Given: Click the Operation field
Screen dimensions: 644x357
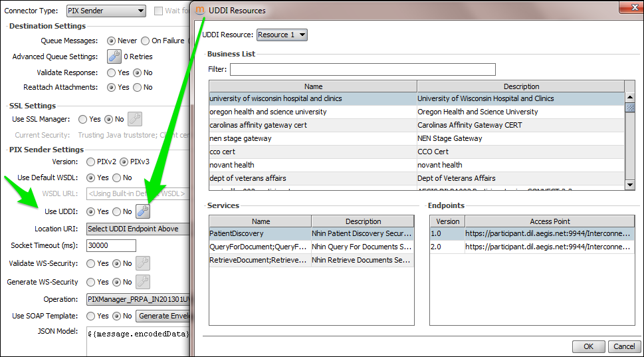Looking at the screenshot, I should coord(138,299).
